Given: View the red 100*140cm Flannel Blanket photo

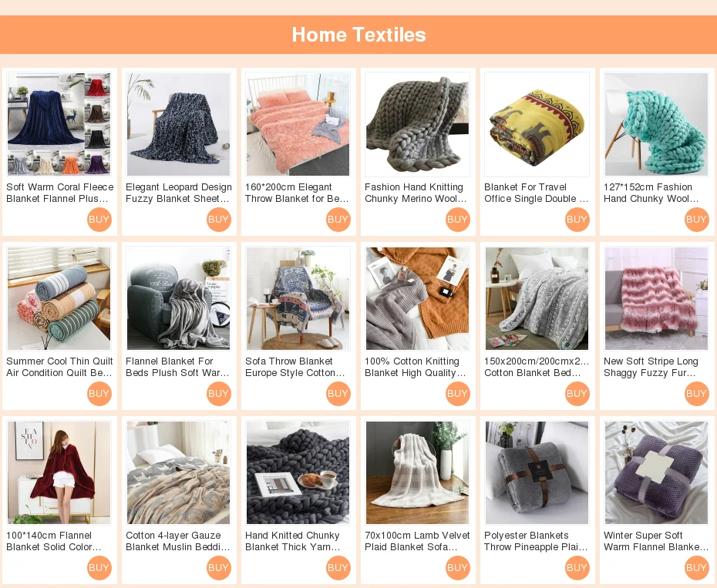Looking at the screenshot, I should tap(59, 472).
